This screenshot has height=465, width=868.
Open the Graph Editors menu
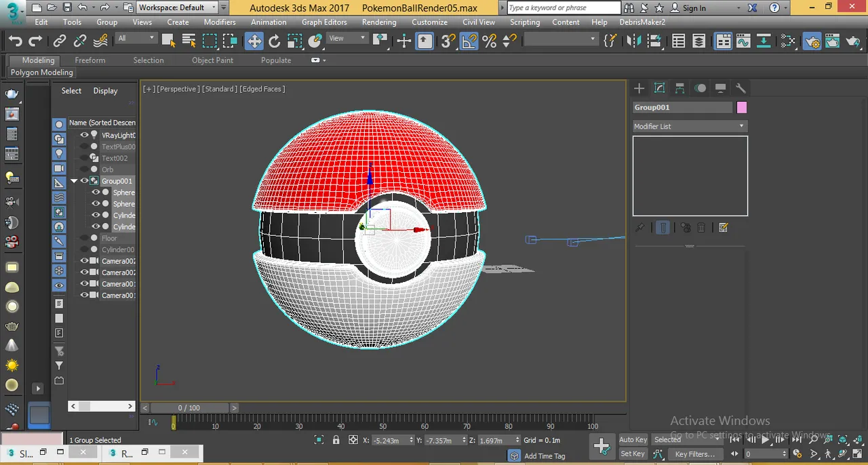324,22
